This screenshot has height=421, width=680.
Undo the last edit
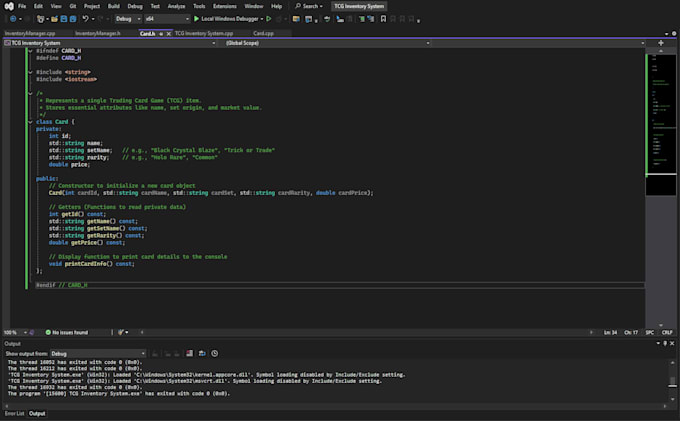[x=85, y=19]
